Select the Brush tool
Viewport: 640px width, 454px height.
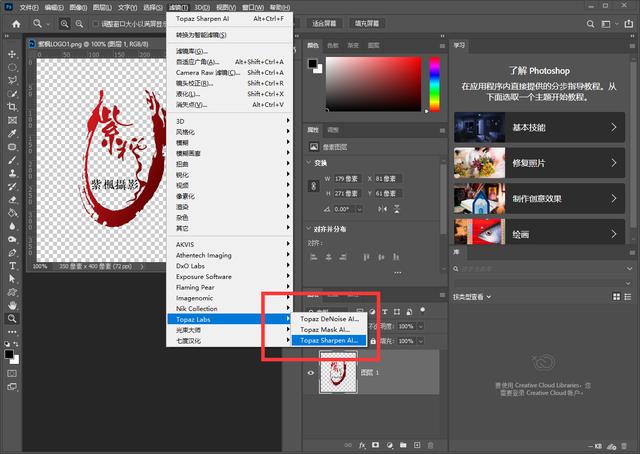pos(12,160)
